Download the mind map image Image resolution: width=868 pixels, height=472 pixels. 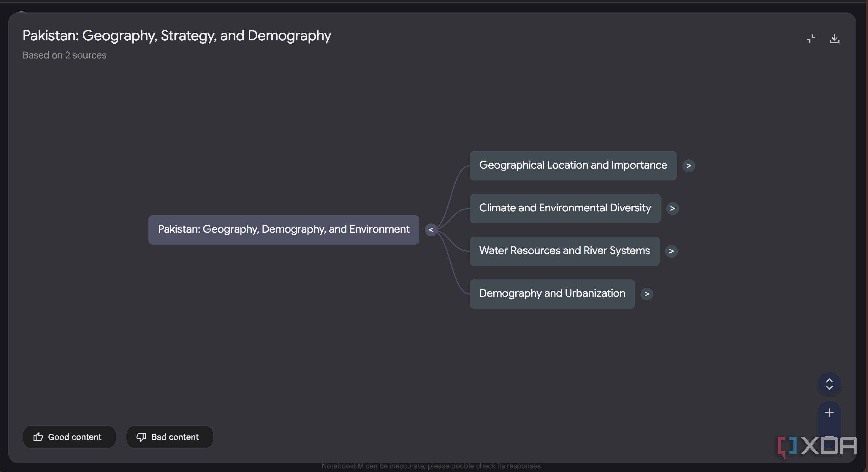[834, 39]
